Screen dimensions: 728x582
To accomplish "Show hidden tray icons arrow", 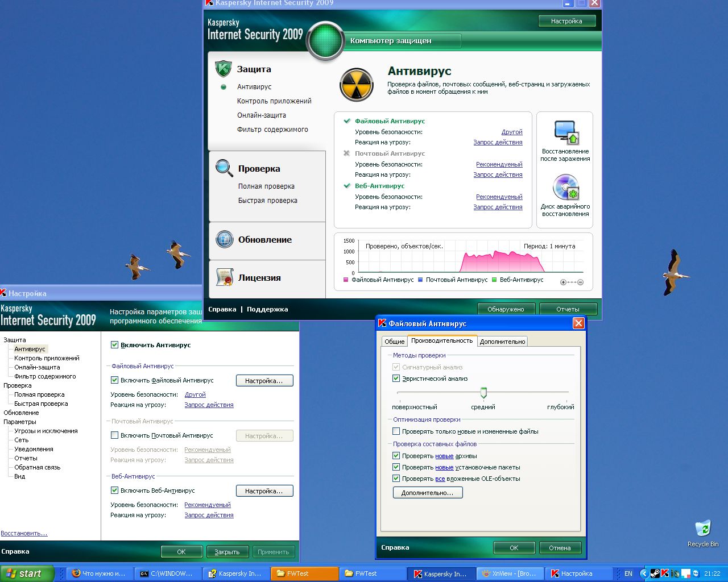I will coord(644,573).
